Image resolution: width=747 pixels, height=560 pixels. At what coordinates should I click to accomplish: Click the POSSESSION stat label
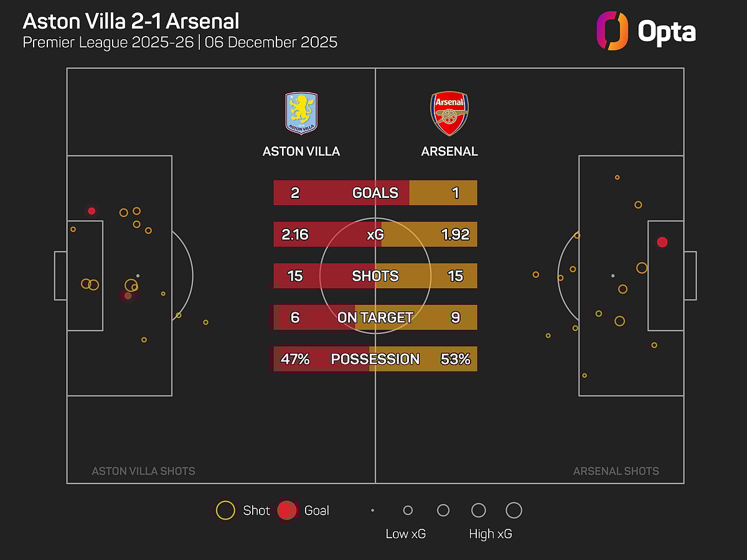pyautogui.click(x=375, y=359)
